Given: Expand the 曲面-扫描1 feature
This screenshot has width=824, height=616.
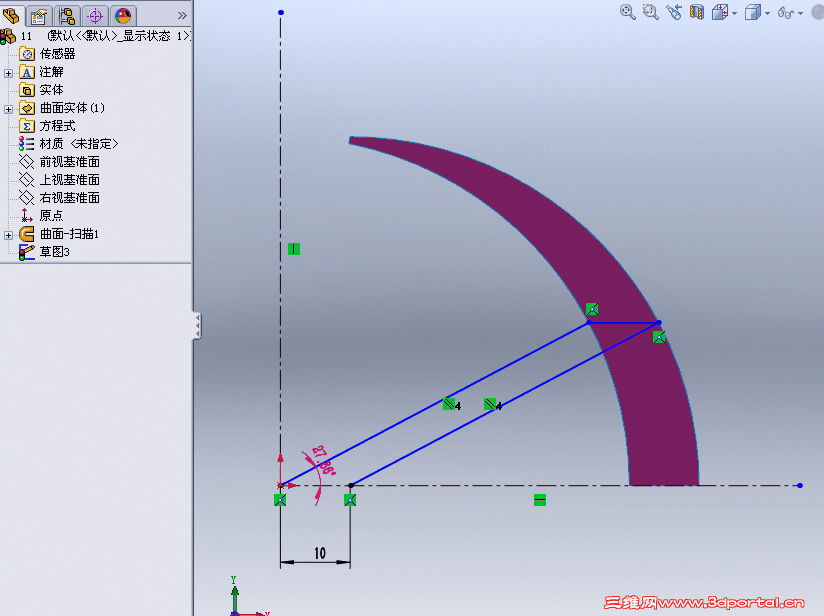Looking at the screenshot, I should pyautogui.click(x=8, y=235).
